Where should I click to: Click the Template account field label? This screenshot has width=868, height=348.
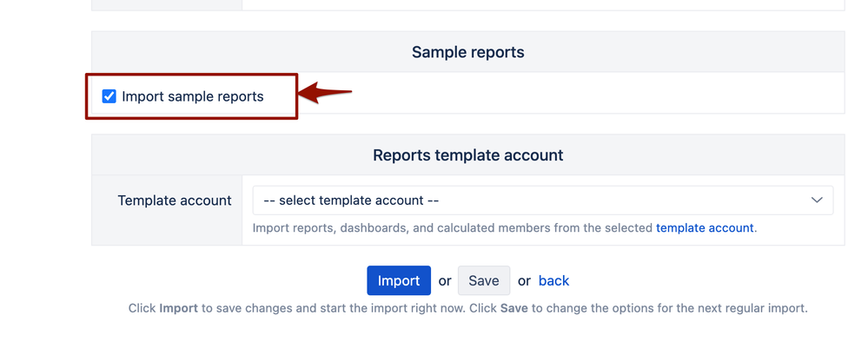pos(175,200)
